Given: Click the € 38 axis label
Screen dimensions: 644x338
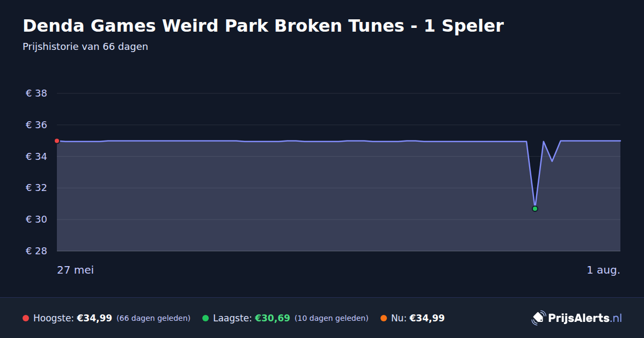Looking at the screenshot, I should click(x=36, y=93).
